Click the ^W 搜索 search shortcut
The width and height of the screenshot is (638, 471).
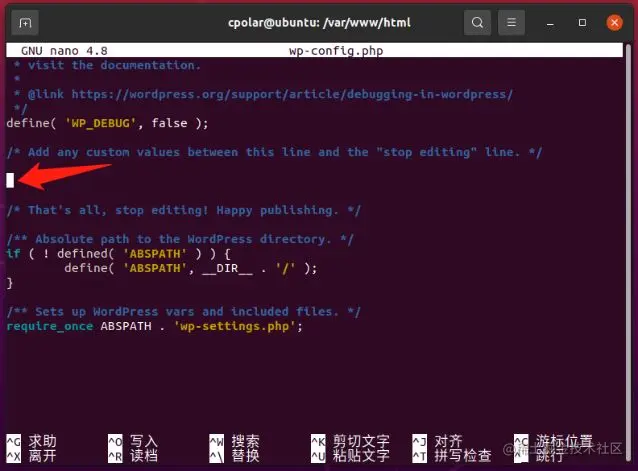click(235, 441)
